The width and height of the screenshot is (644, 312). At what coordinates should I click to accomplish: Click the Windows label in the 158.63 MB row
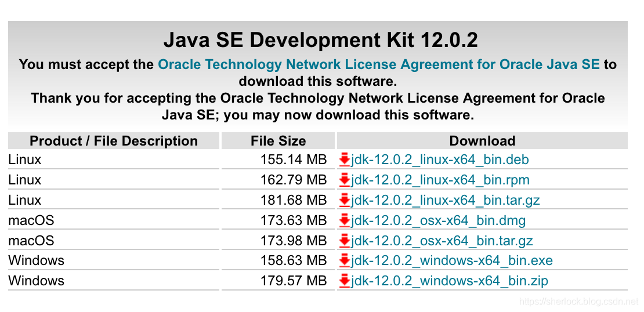[36, 260]
